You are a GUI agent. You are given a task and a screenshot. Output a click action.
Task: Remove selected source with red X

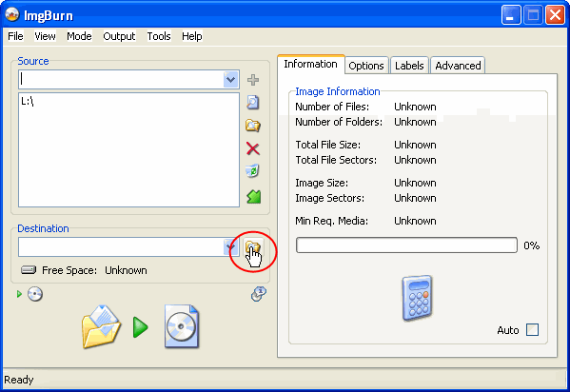pyautogui.click(x=253, y=148)
